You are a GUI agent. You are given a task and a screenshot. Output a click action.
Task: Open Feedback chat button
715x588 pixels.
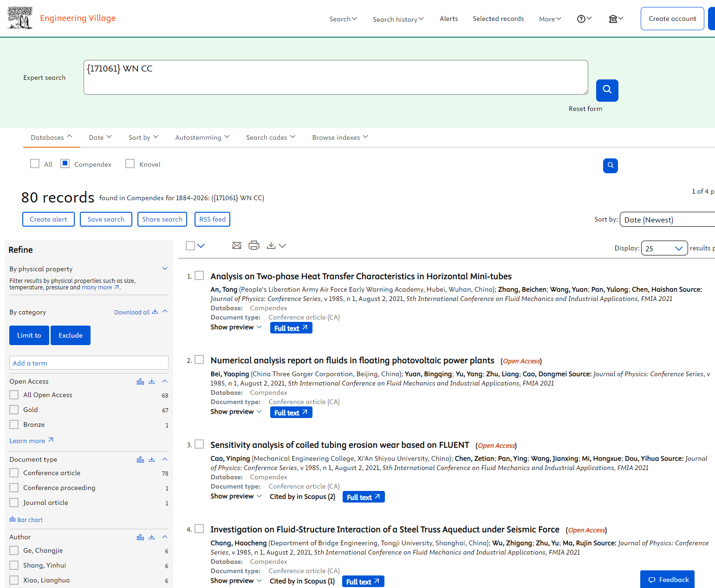[x=668, y=580]
